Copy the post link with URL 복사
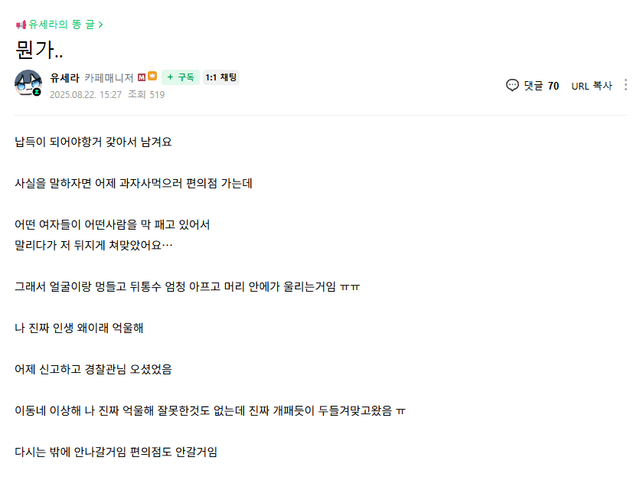Viewport: 640px width, 477px height. pyautogui.click(x=591, y=86)
